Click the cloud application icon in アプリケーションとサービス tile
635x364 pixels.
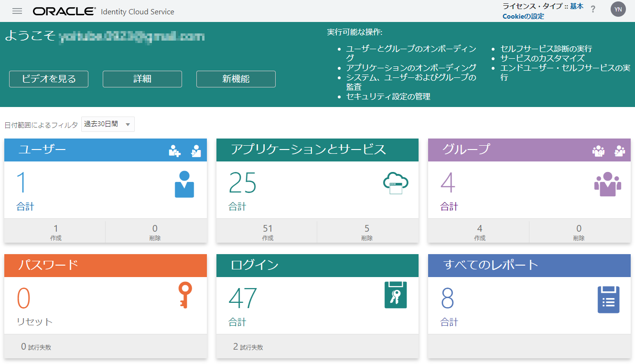point(396,183)
